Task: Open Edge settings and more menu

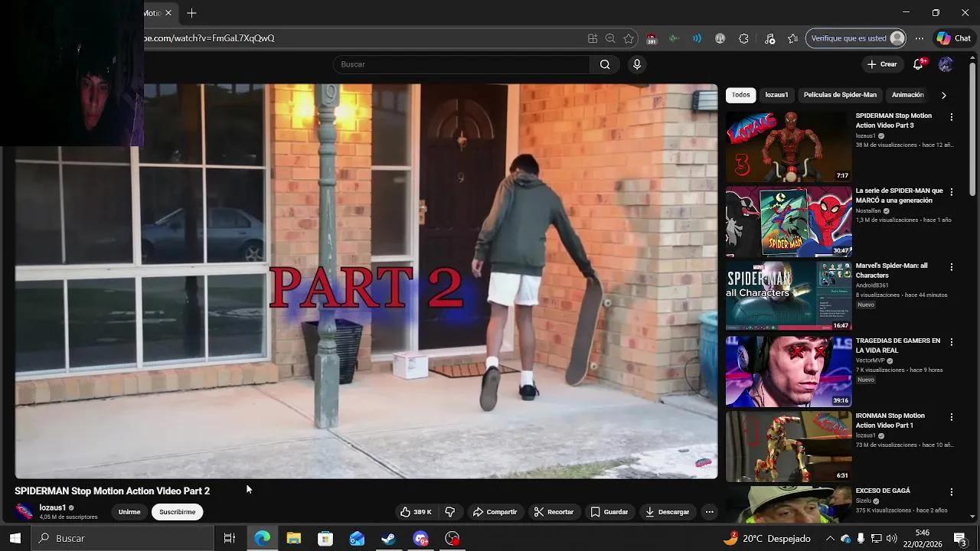Action: click(920, 38)
